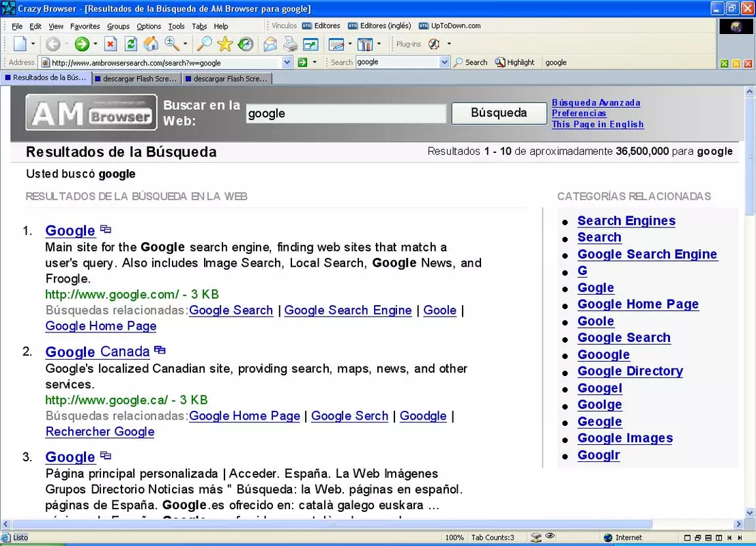Click the Rechercher Google related search link
The height and width of the screenshot is (546, 756).
[100, 432]
